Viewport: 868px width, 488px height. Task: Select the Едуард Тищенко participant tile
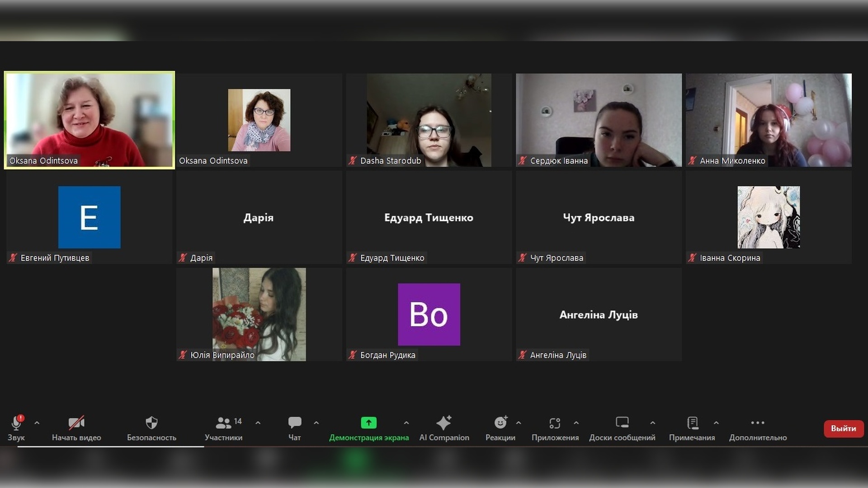tap(429, 217)
